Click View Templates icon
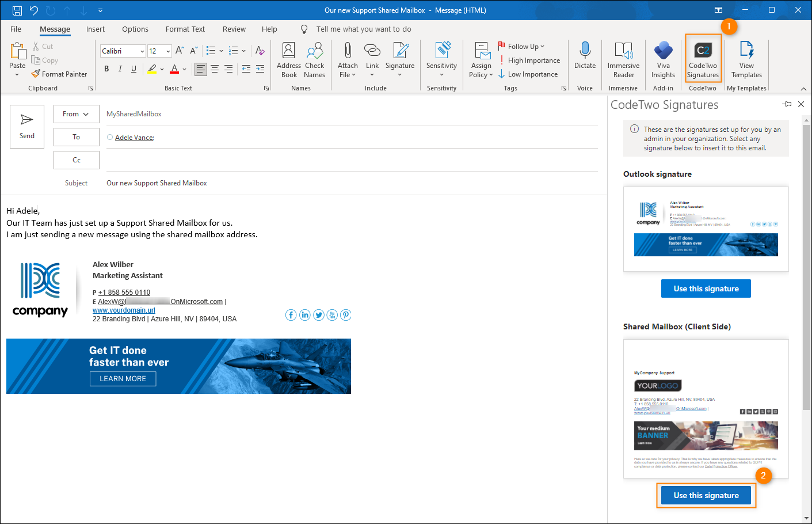The width and height of the screenshot is (812, 524). [x=746, y=50]
